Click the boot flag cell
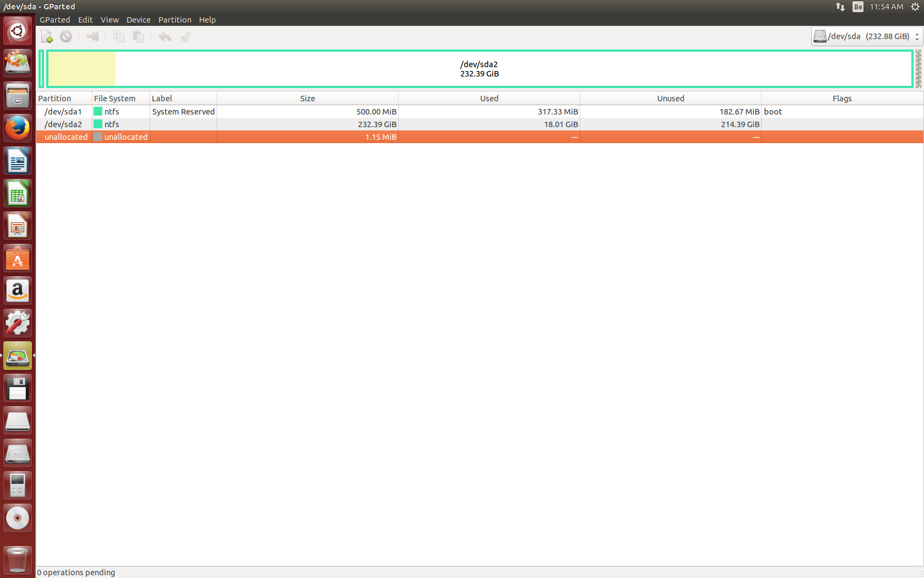Image resolution: width=924 pixels, height=578 pixels. 842,112
